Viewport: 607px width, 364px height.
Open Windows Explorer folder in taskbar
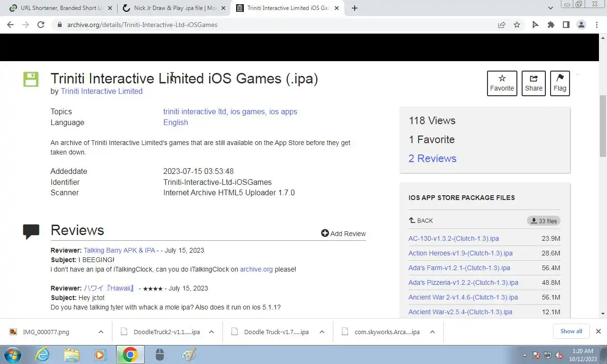click(x=72, y=355)
